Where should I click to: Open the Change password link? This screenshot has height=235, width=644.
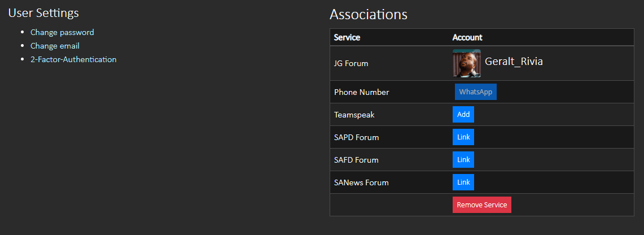pyautogui.click(x=62, y=32)
